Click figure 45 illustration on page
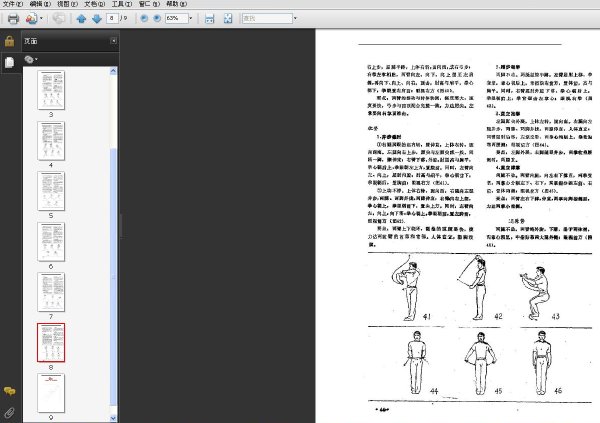Viewport: 600px width, 423px height. (x=483, y=364)
